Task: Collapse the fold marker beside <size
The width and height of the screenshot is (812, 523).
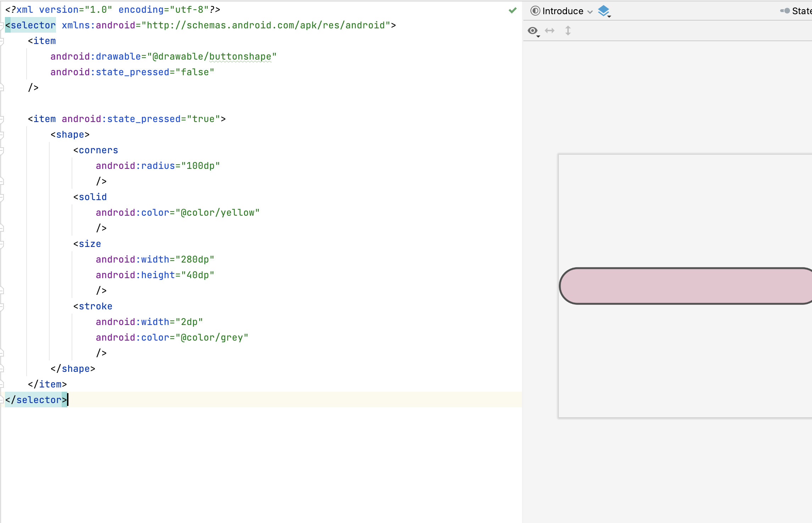Action: click(x=2, y=244)
